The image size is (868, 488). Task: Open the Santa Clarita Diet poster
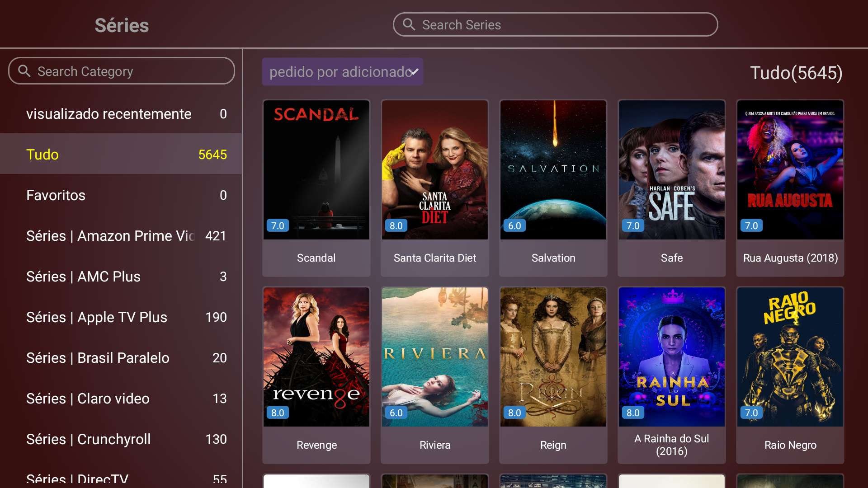coord(435,170)
